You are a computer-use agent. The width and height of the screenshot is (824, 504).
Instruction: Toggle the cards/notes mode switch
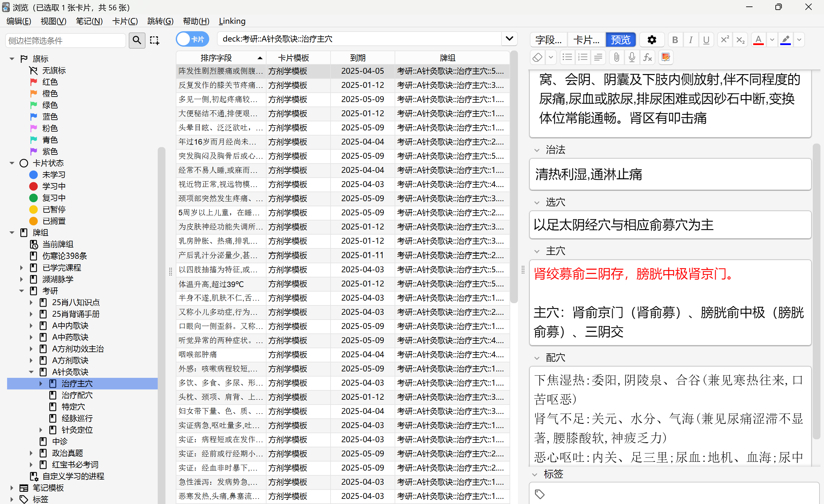coord(192,39)
